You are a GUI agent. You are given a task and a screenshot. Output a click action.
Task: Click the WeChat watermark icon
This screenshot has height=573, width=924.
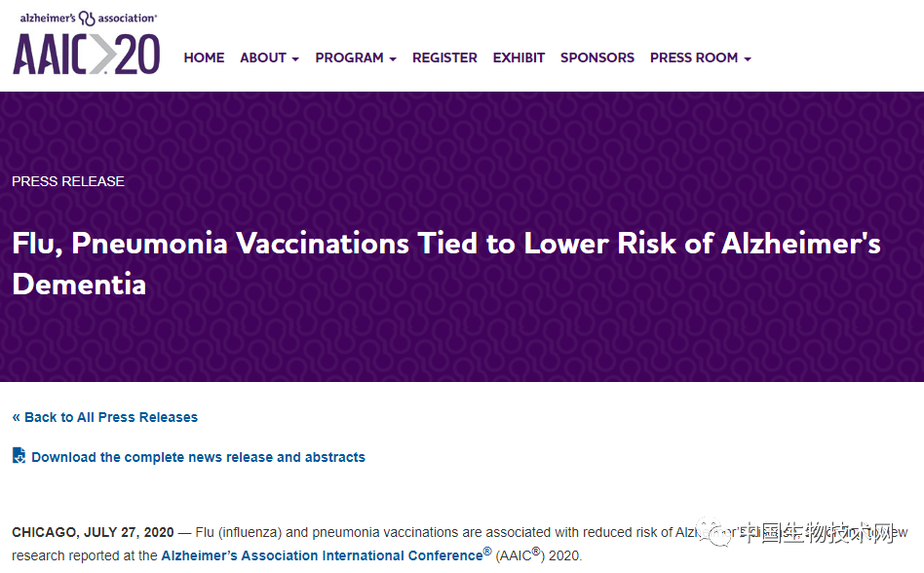719,533
